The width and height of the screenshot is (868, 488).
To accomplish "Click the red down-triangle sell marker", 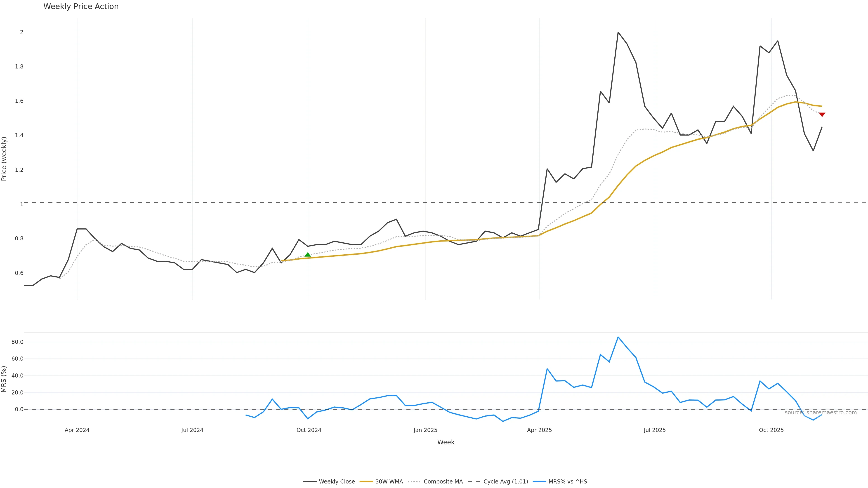I will tap(822, 115).
